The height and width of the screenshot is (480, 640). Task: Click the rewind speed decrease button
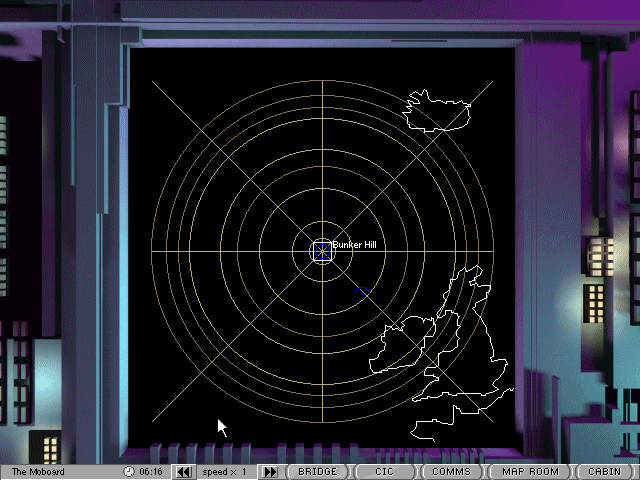[184, 472]
